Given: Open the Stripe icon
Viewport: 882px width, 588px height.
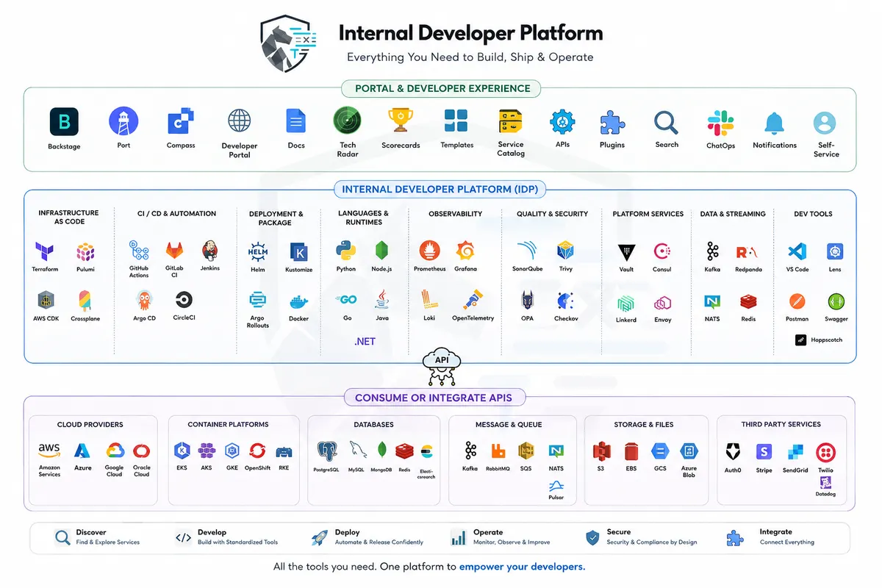Looking at the screenshot, I should pyautogui.click(x=764, y=451).
